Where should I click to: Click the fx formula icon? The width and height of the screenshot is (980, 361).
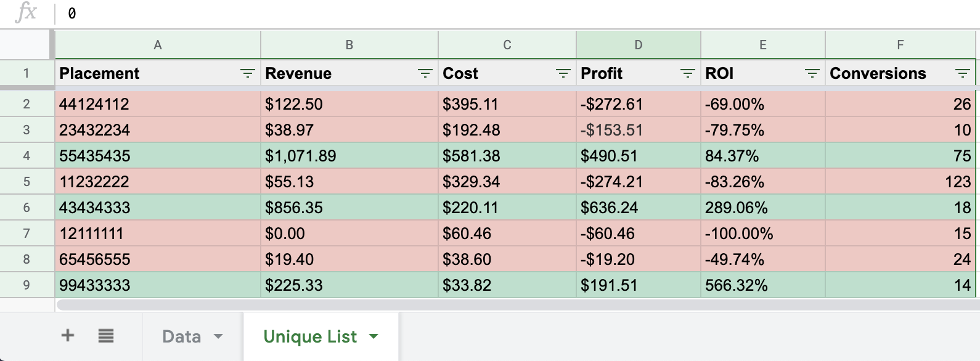tap(26, 12)
